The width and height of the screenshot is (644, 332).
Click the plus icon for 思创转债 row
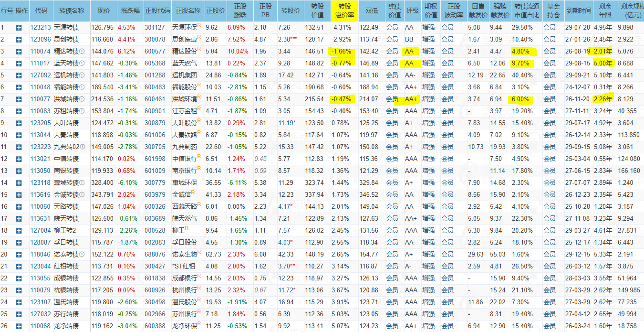coord(19,40)
